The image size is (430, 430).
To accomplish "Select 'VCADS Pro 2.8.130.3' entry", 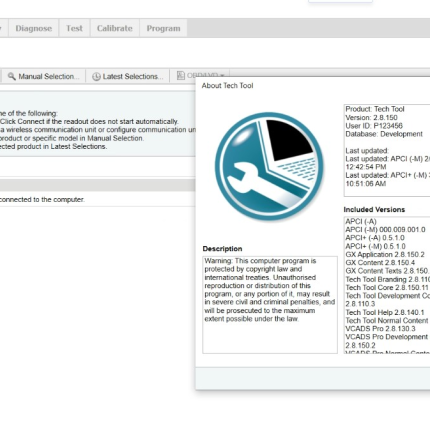I will [380, 329].
